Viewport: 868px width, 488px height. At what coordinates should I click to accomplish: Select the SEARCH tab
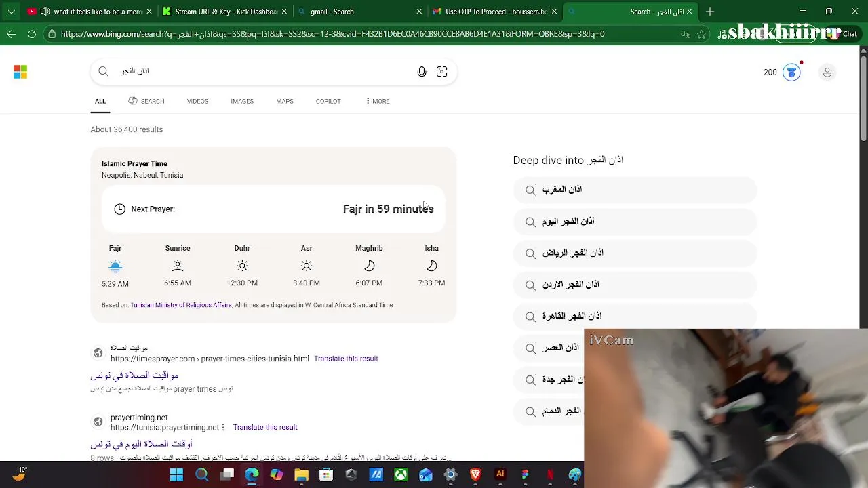(x=146, y=102)
